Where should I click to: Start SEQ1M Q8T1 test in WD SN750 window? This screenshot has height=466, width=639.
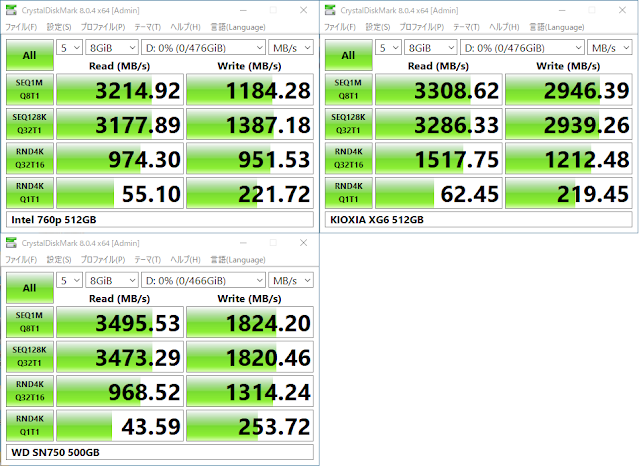coord(30,322)
